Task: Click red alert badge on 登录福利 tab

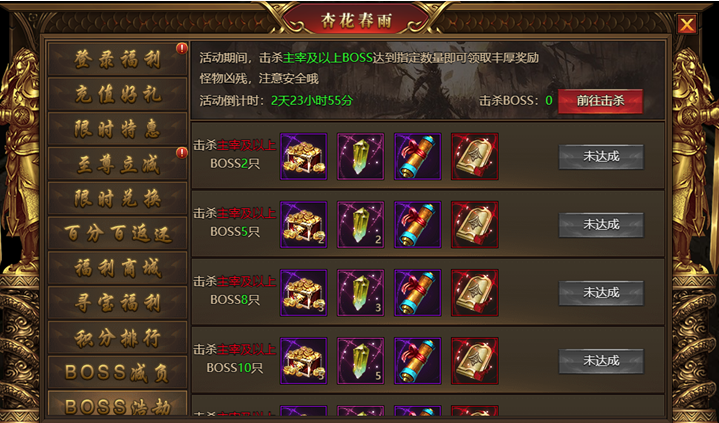Action: tap(182, 48)
